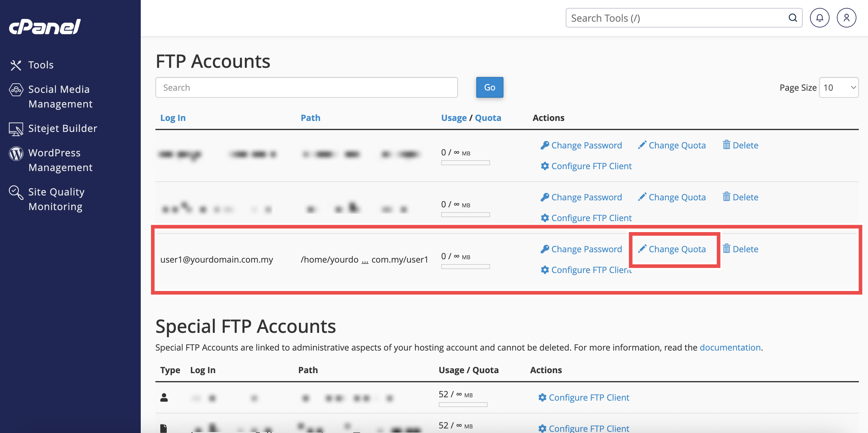Click Change Password for user1 account

click(x=586, y=249)
